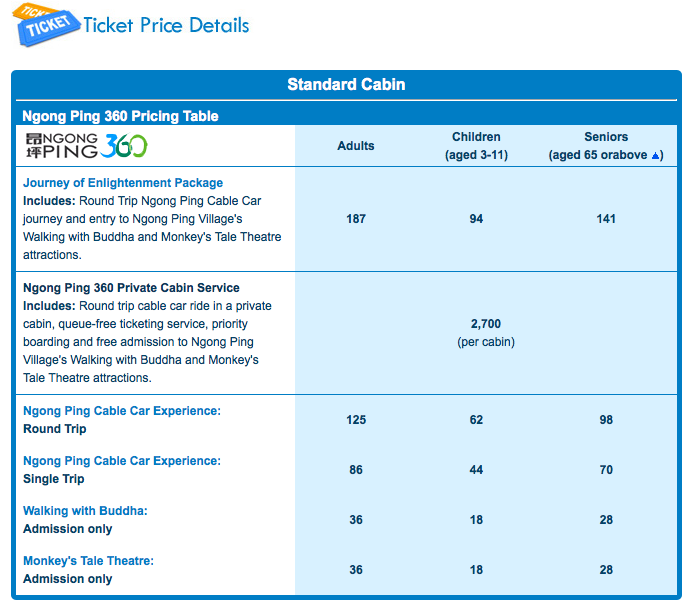The height and width of the screenshot is (607, 692).
Task: Select the Standard Cabin header tab
Action: tap(346, 84)
